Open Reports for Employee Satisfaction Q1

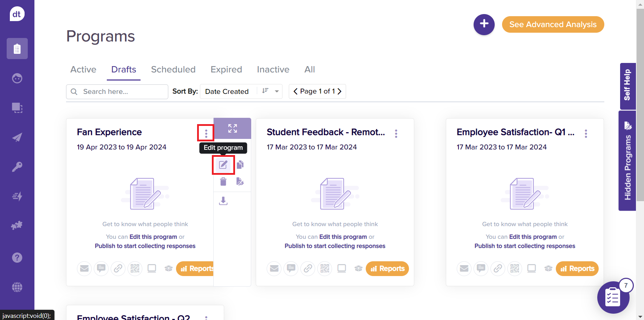coord(577,269)
